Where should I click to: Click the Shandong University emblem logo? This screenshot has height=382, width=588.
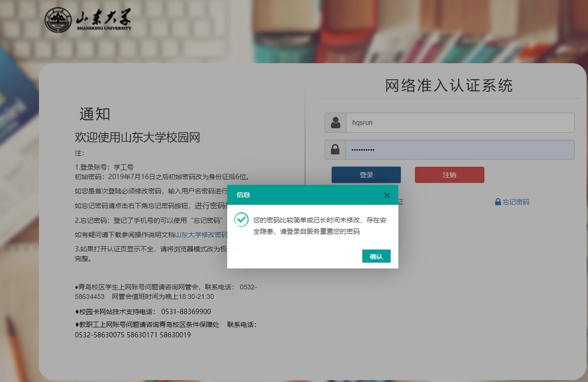click(x=58, y=20)
